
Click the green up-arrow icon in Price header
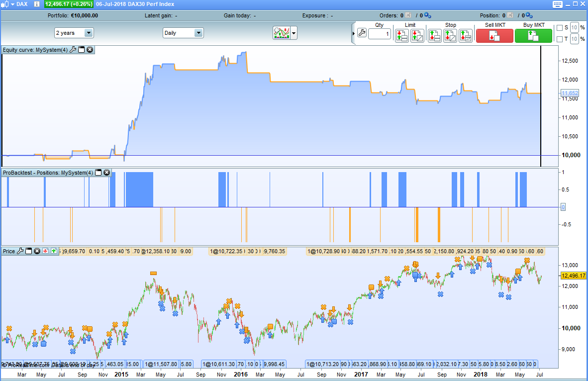point(54,251)
